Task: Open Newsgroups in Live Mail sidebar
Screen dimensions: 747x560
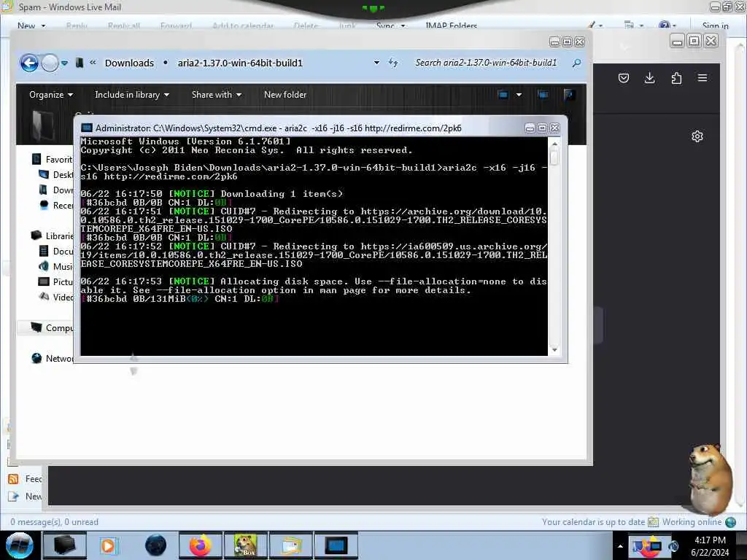Action: tap(26, 496)
